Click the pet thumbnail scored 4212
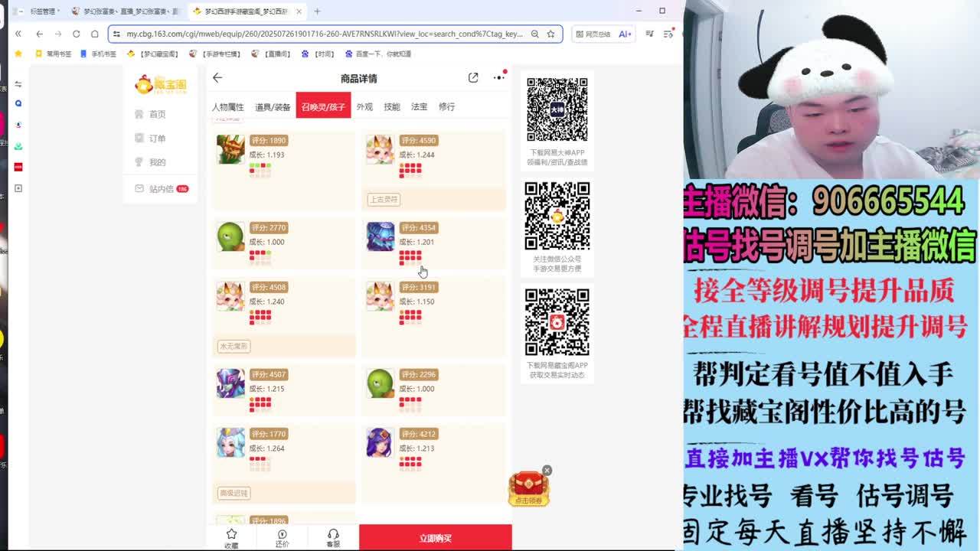 381,443
